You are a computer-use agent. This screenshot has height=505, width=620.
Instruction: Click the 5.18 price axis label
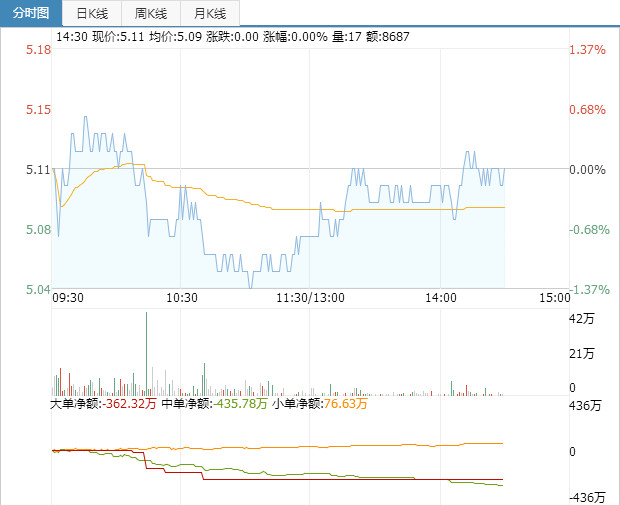coord(38,50)
